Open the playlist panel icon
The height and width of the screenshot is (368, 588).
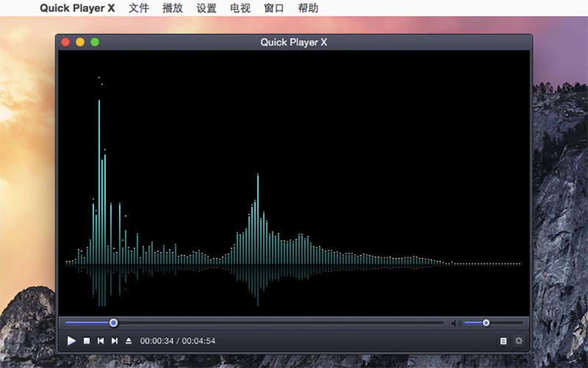pyautogui.click(x=503, y=341)
